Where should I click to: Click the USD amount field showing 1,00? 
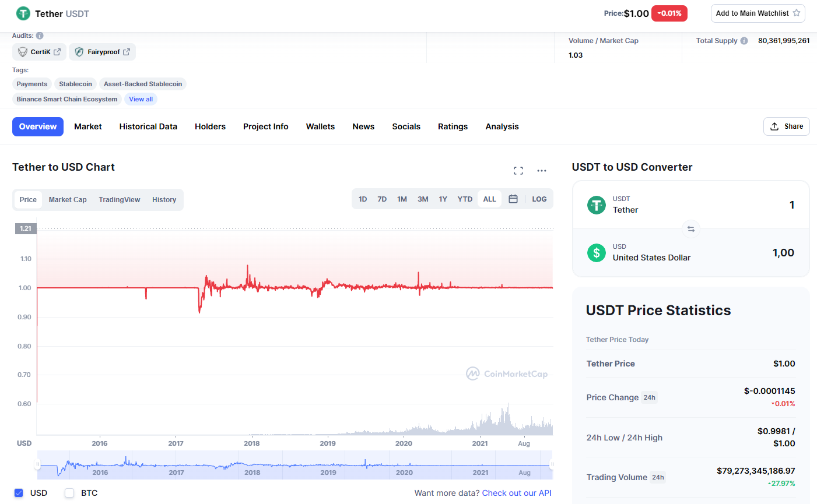pos(783,253)
